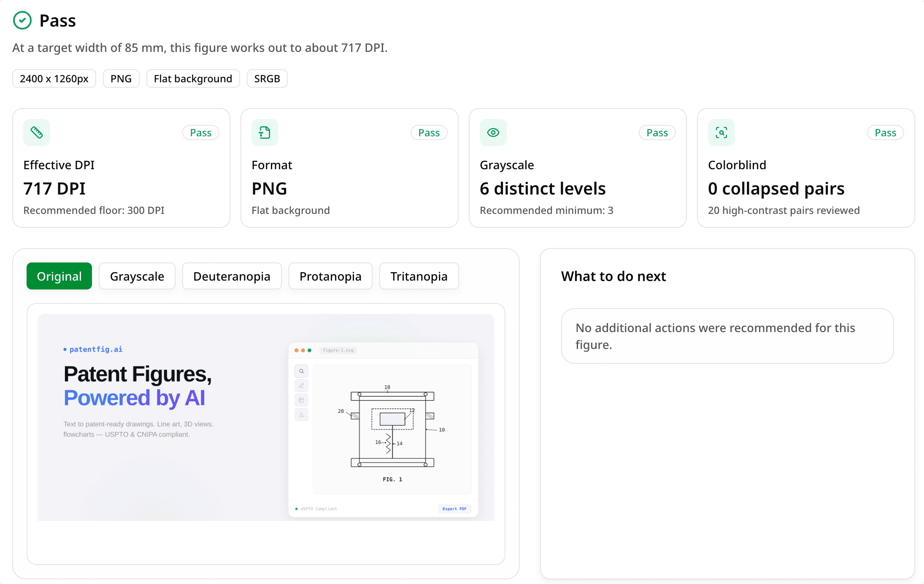This screenshot has width=924, height=584.
Task: Click the Format file icon
Action: click(x=265, y=132)
